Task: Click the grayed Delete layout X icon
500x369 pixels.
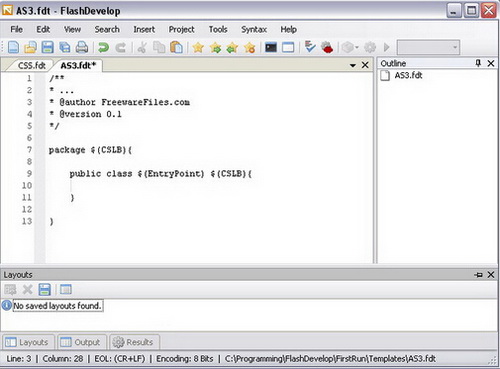Action: pyautogui.click(x=27, y=289)
